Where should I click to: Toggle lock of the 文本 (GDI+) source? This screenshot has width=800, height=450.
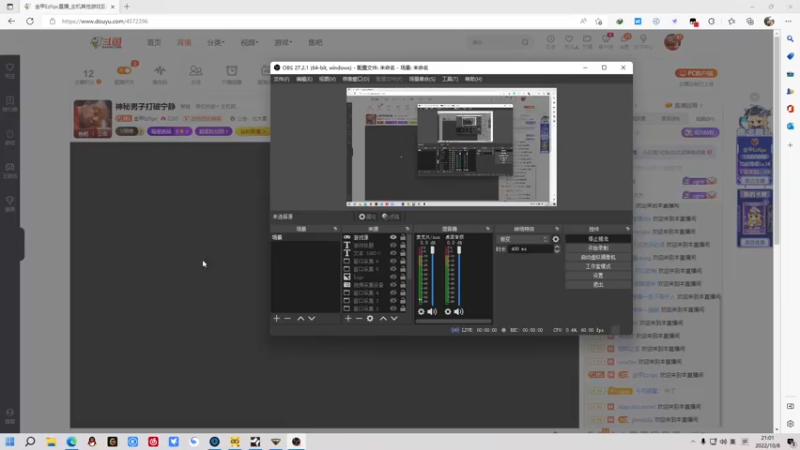point(403,253)
